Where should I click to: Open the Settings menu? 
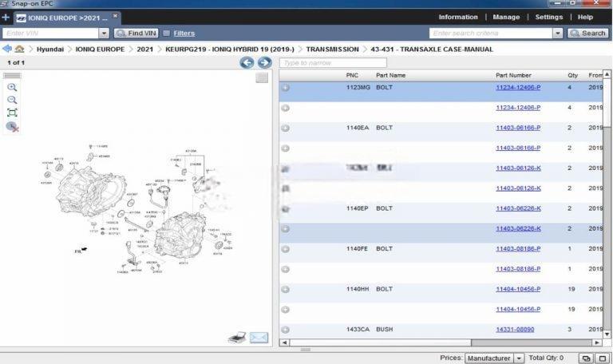(549, 18)
